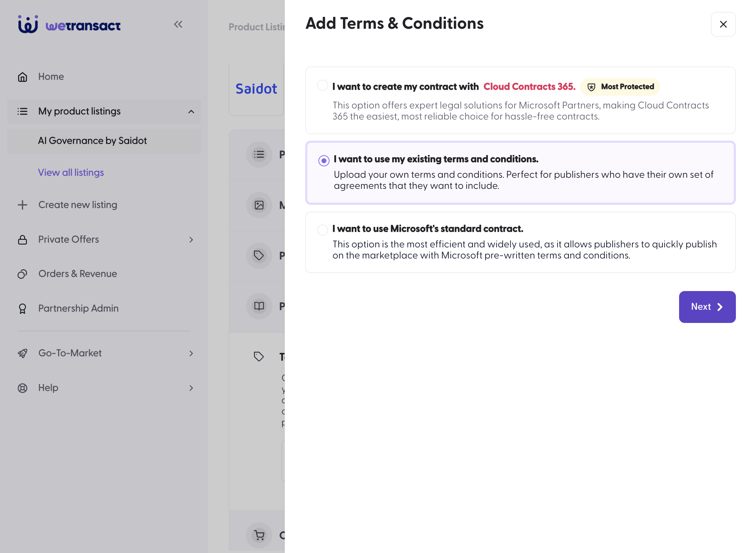
Task: Click the plus icon for Create new listing
Action: 23,205
